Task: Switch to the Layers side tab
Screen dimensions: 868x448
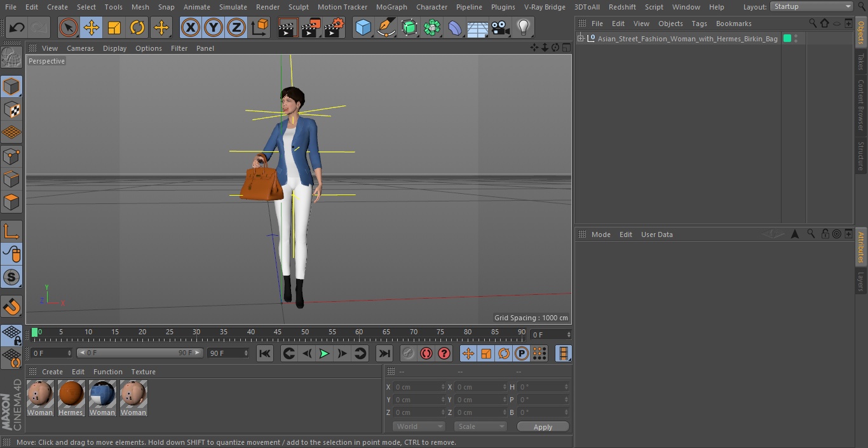Action: coord(861,282)
